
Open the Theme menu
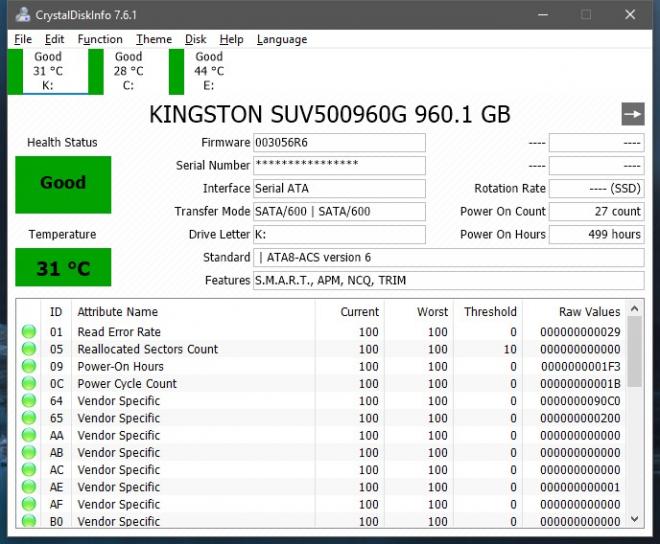click(x=154, y=39)
